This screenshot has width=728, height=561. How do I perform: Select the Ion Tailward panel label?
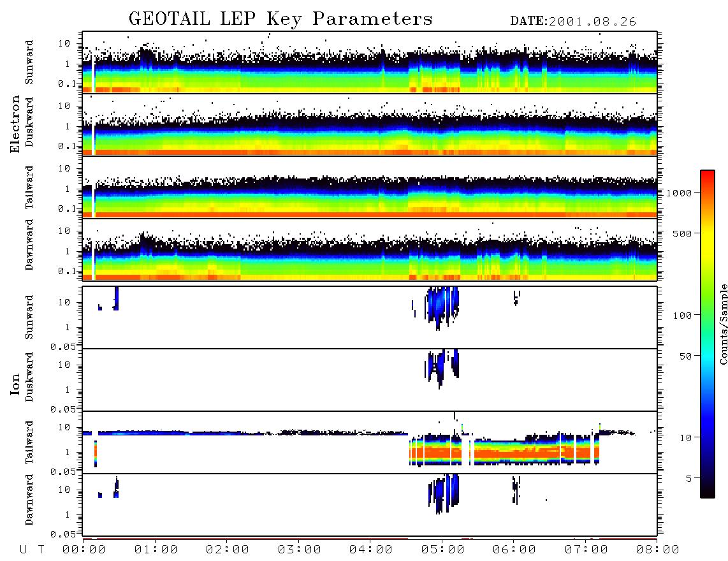29,442
